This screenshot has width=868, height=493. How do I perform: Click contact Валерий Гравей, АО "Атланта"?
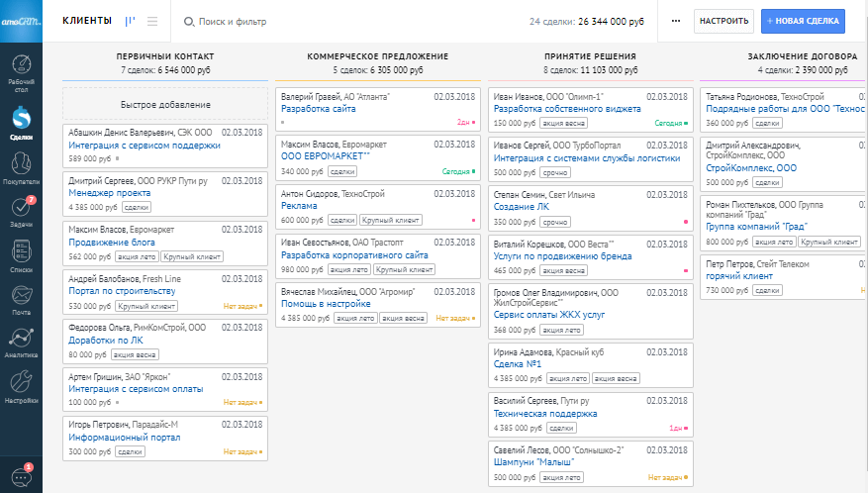click(335, 97)
